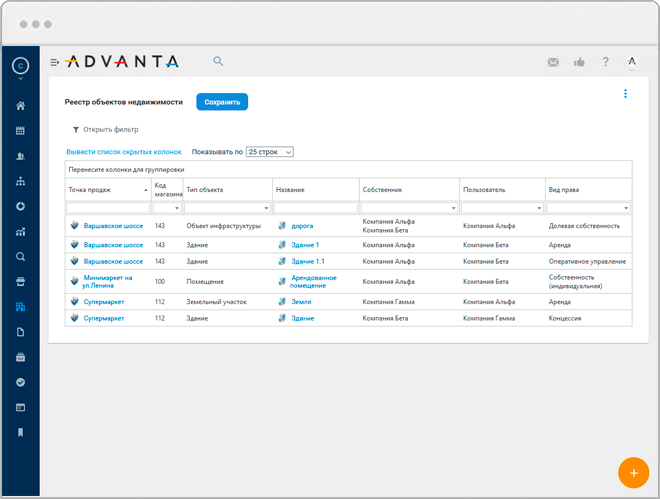Toggle the menu collapse icon beside ADVANTA logo

55,62
